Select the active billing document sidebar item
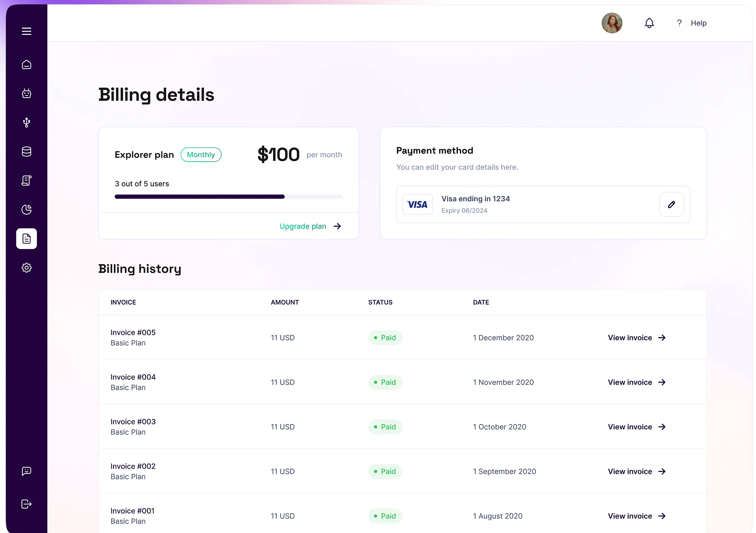 pyautogui.click(x=26, y=239)
